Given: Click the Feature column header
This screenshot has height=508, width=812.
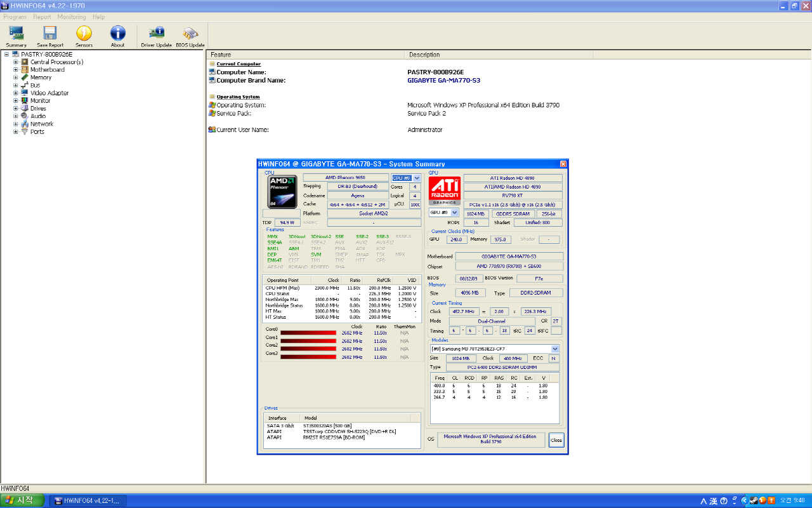Looking at the screenshot, I should (306, 55).
